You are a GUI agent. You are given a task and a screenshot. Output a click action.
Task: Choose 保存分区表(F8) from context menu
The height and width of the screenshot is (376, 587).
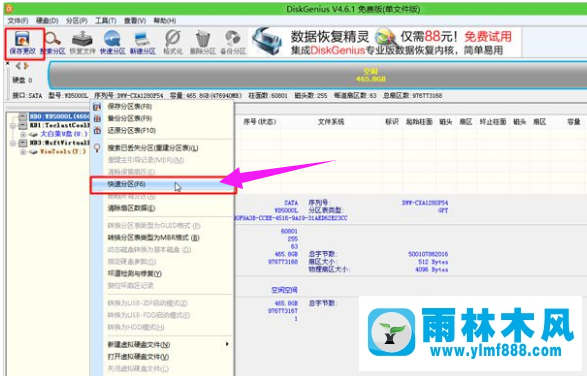(162, 107)
